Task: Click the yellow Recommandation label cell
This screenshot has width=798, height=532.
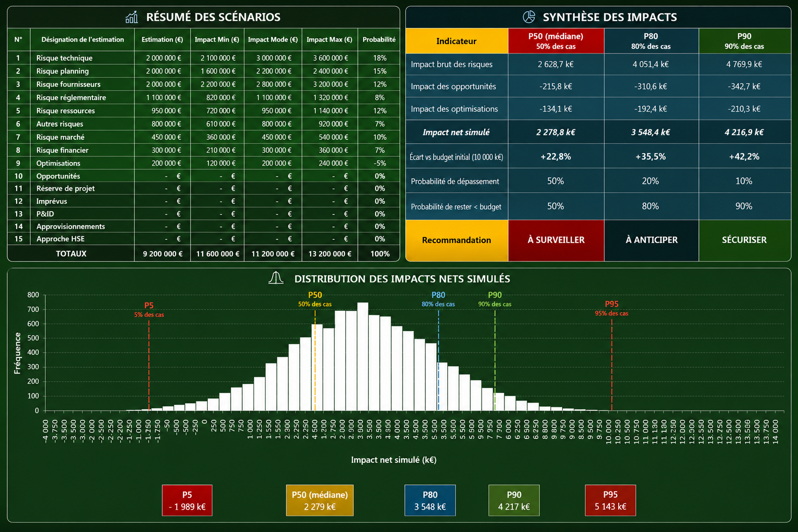Action: coord(456,240)
